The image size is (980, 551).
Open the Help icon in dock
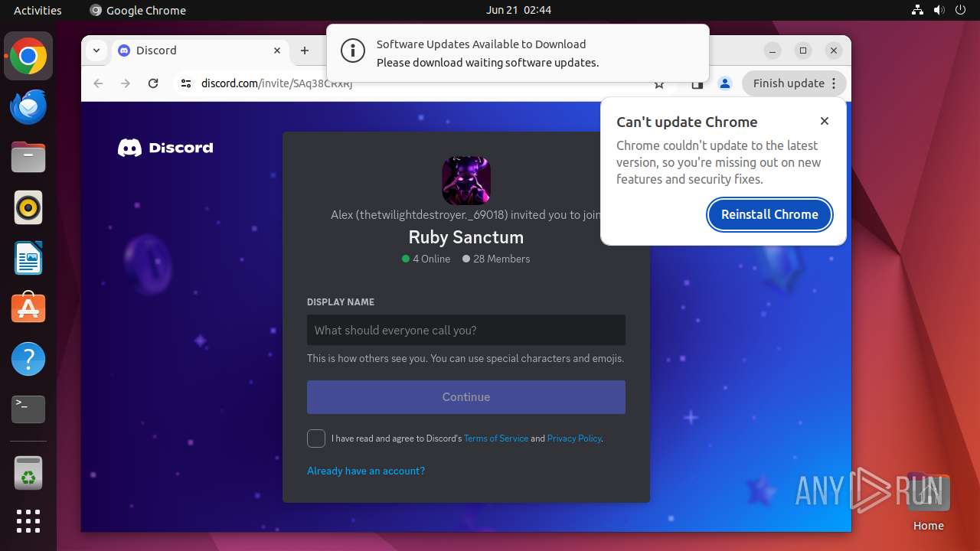click(x=28, y=359)
